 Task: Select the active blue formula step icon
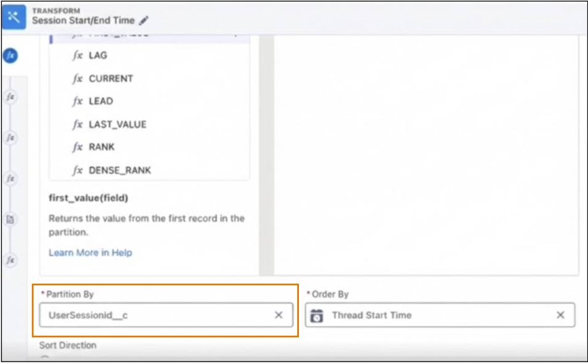(x=10, y=56)
